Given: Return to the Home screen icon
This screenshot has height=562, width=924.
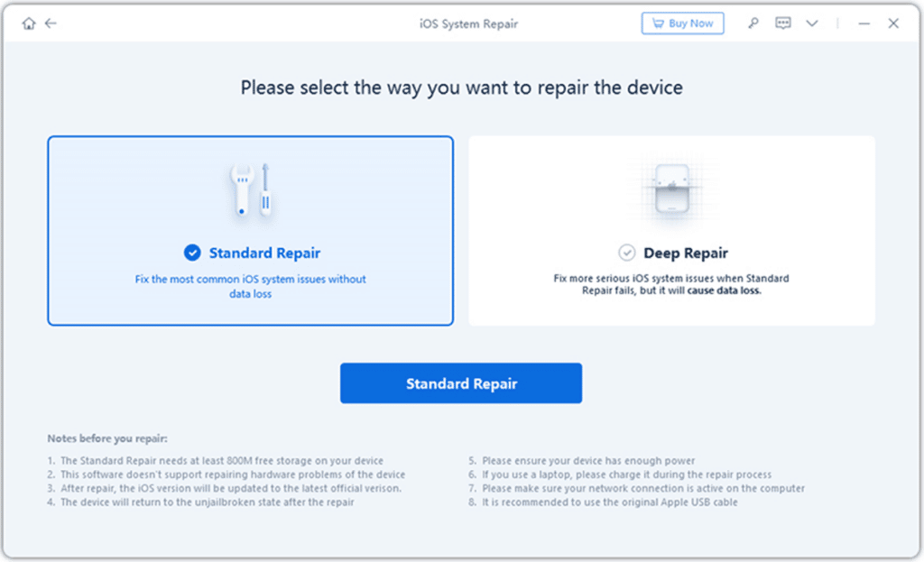Looking at the screenshot, I should 28,23.
